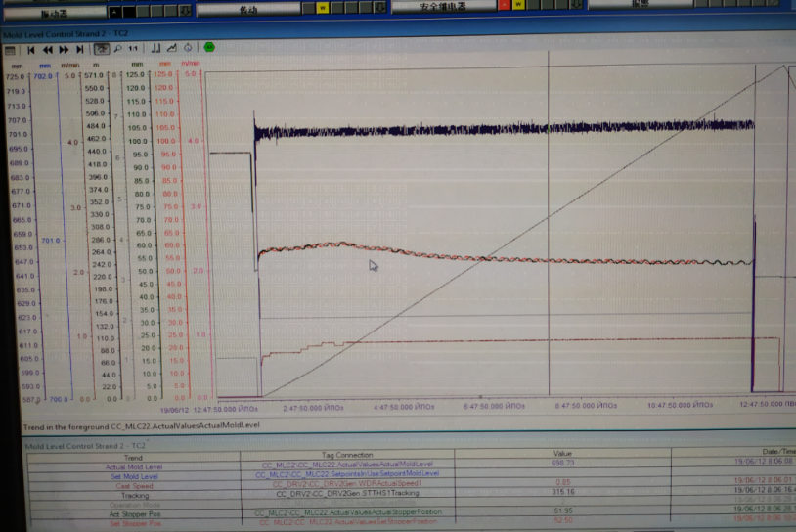Click the green start/stop update icon
This screenshot has height=532, width=796.
tap(209, 47)
